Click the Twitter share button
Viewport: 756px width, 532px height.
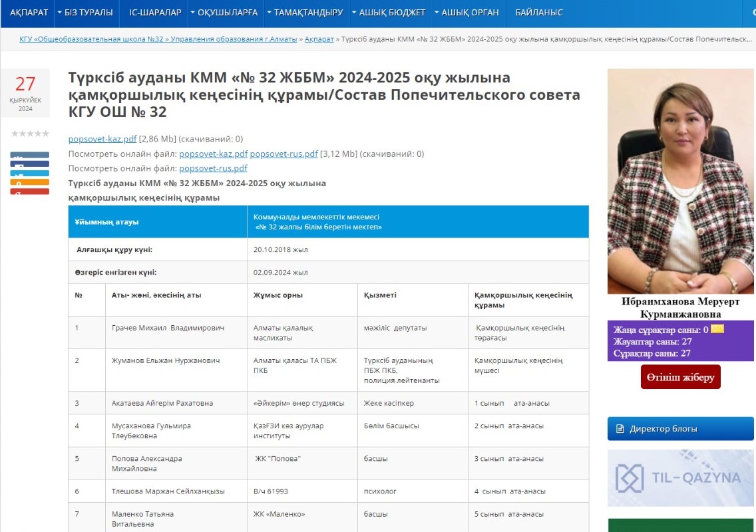point(29,174)
